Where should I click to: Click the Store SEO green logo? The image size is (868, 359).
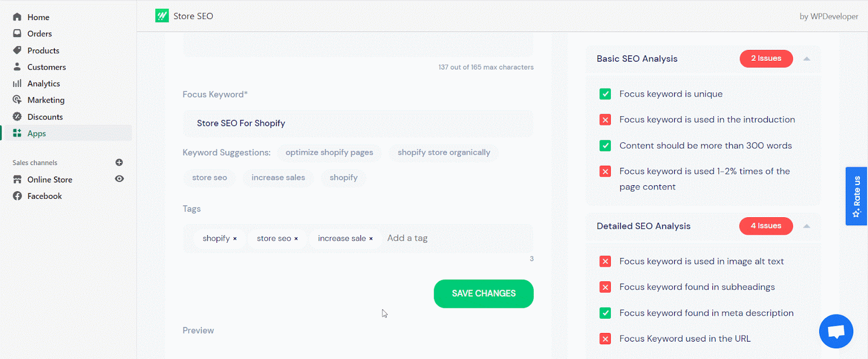(x=162, y=16)
